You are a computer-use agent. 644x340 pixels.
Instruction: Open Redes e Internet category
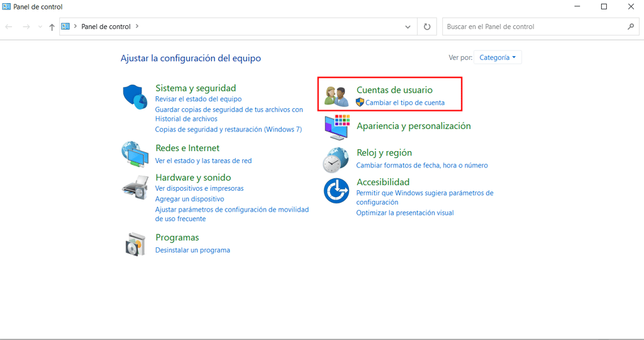point(187,148)
